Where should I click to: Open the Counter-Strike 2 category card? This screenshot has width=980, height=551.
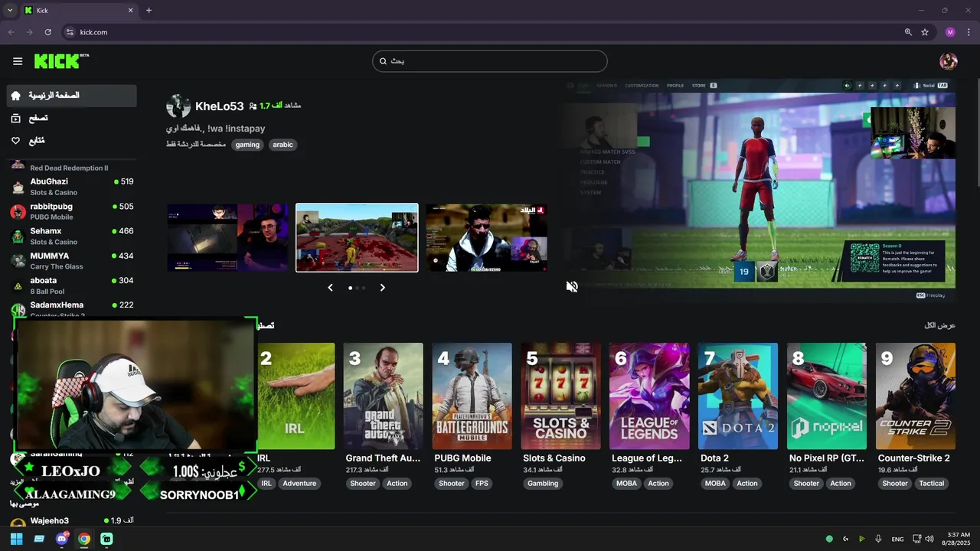coord(916,396)
